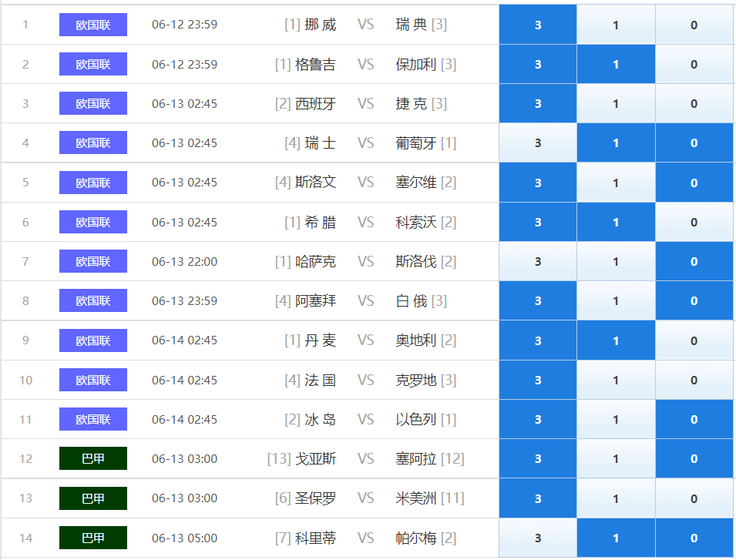This screenshot has width=736, height=560.
Task: Toggle the 3 option for 挪威 vs 瑞典
Action: click(x=538, y=25)
